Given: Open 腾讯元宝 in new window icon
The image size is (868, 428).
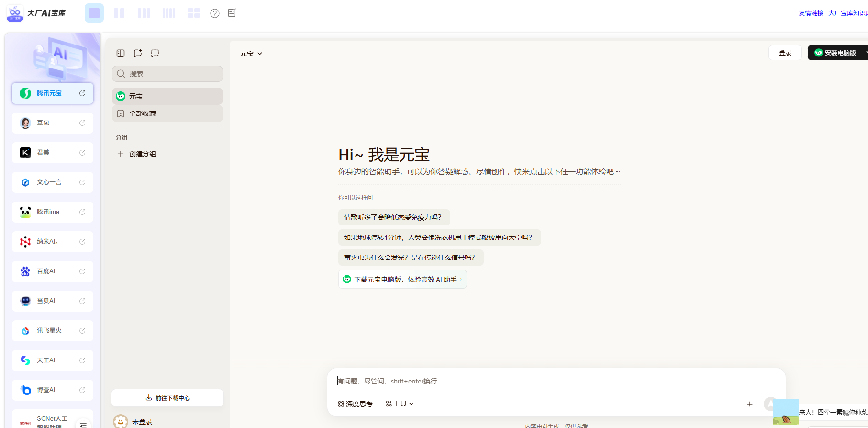Looking at the screenshot, I should 82,93.
